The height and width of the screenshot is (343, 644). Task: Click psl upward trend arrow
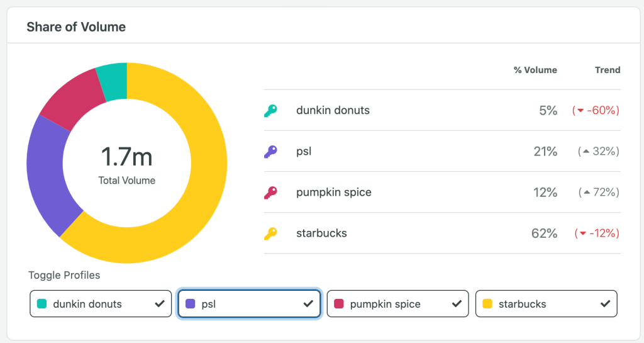586,152
